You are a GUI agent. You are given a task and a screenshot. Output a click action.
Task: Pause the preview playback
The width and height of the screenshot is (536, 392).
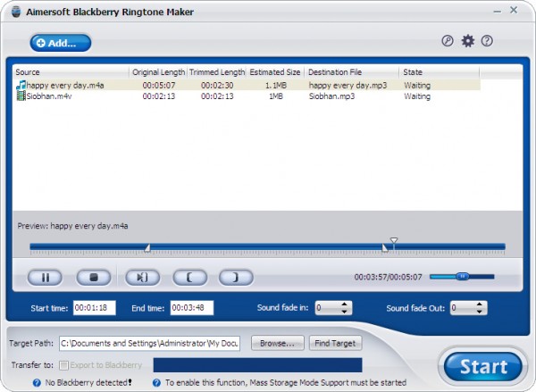pos(45,277)
